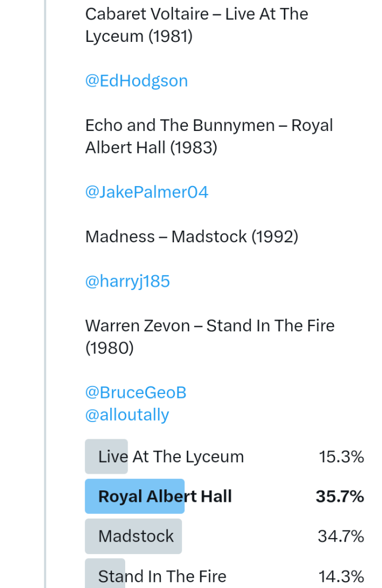The height and width of the screenshot is (588, 382).
Task: Click the 15.3% poll result
Action: (341, 457)
